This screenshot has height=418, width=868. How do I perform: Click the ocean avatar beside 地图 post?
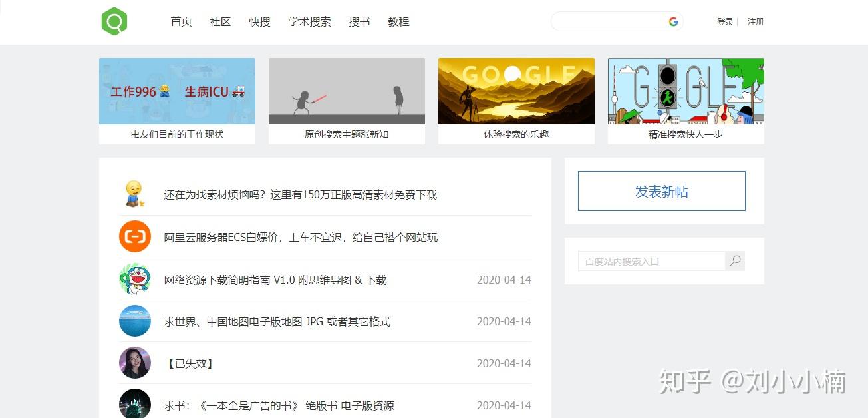point(135,321)
